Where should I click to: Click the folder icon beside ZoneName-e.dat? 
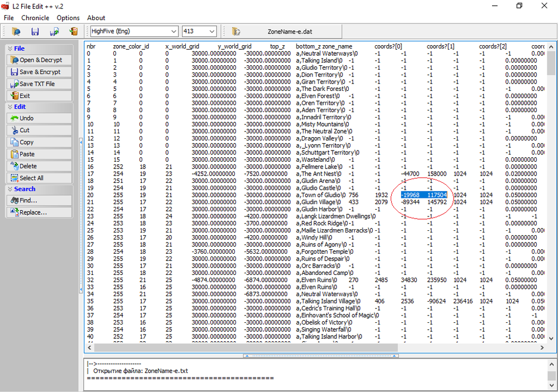236,32
